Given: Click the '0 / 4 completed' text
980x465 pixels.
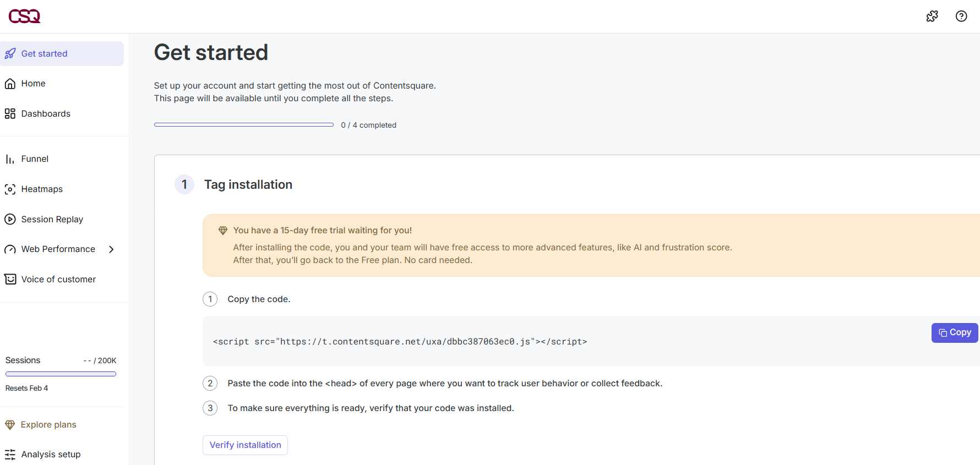Looking at the screenshot, I should click(369, 125).
